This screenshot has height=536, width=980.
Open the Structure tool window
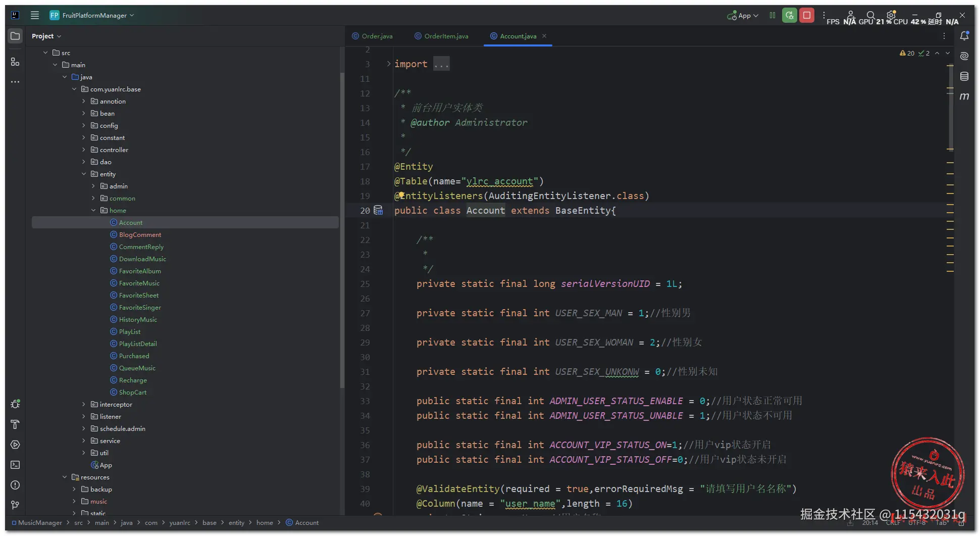(15, 62)
